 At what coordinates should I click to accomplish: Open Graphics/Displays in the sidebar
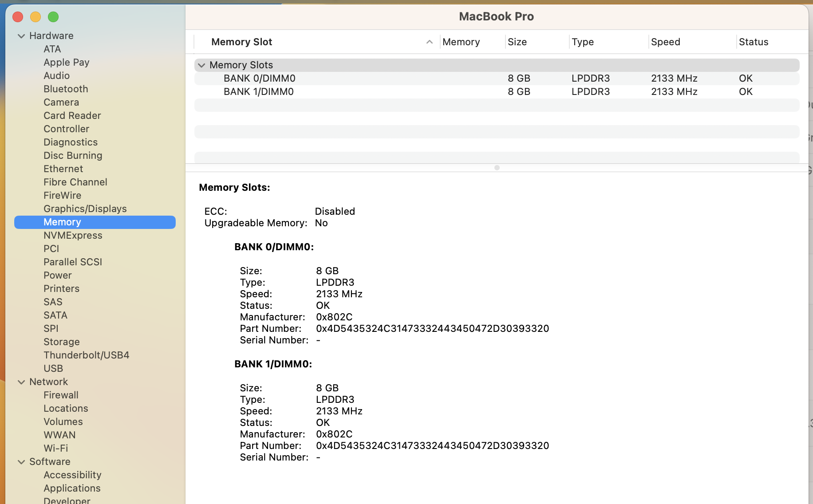pyautogui.click(x=85, y=209)
